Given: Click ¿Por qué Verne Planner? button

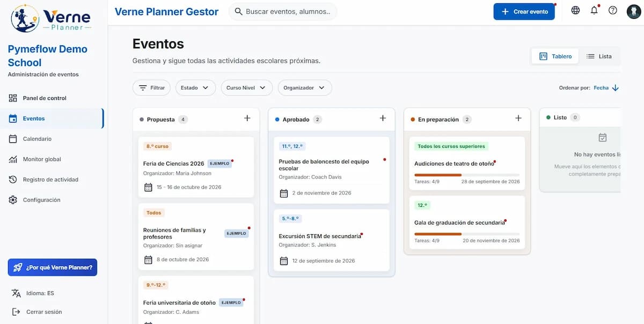Looking at the screenshot, I should tap(53, 267).
